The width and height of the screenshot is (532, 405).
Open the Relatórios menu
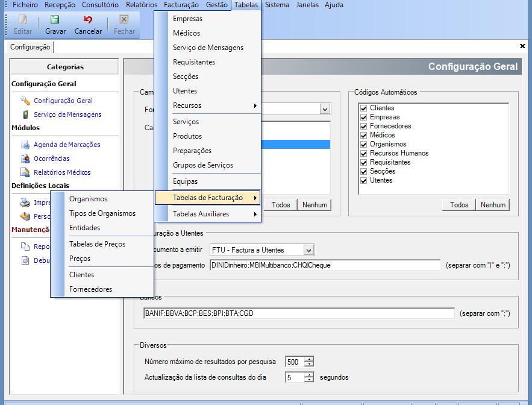142,5
